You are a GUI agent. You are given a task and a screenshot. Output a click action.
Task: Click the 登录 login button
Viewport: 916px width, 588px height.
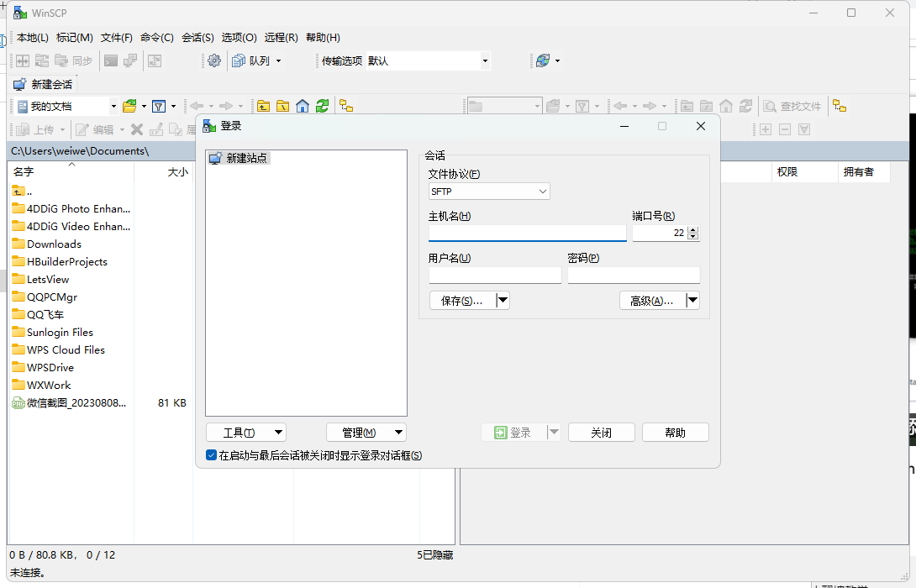tap(520, 432)
